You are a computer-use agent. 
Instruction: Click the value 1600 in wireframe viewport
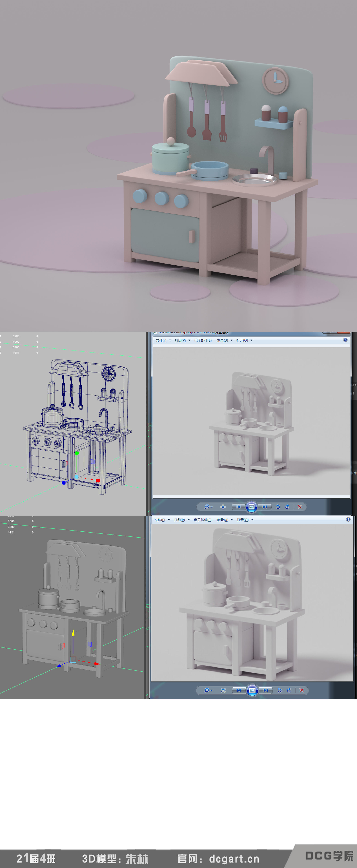tap(16, 342)
